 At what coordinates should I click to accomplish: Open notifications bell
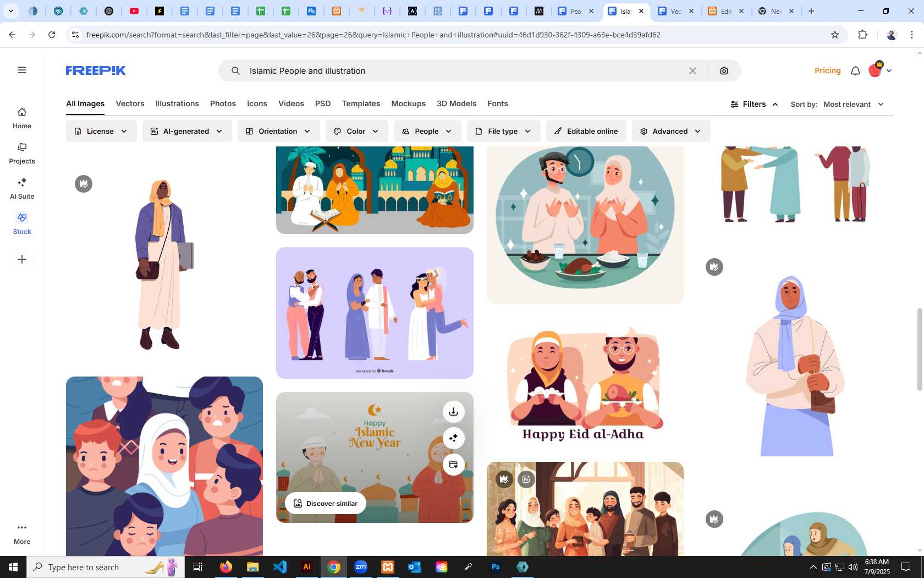click(855, 70)
